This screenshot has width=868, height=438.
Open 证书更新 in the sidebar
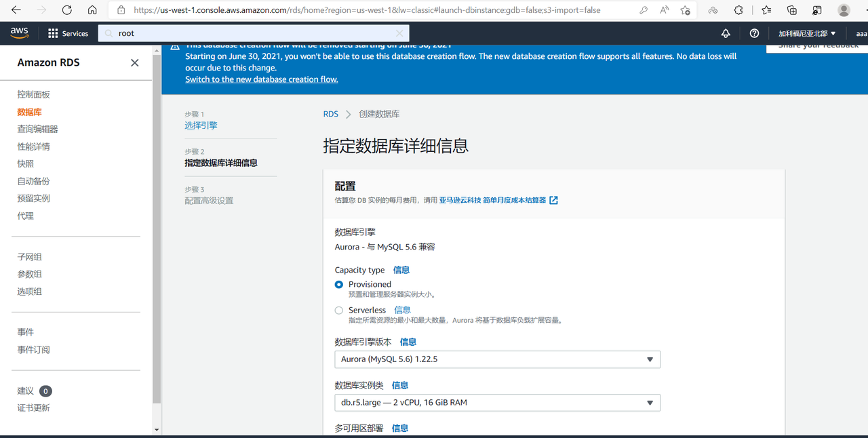point(34,407)
